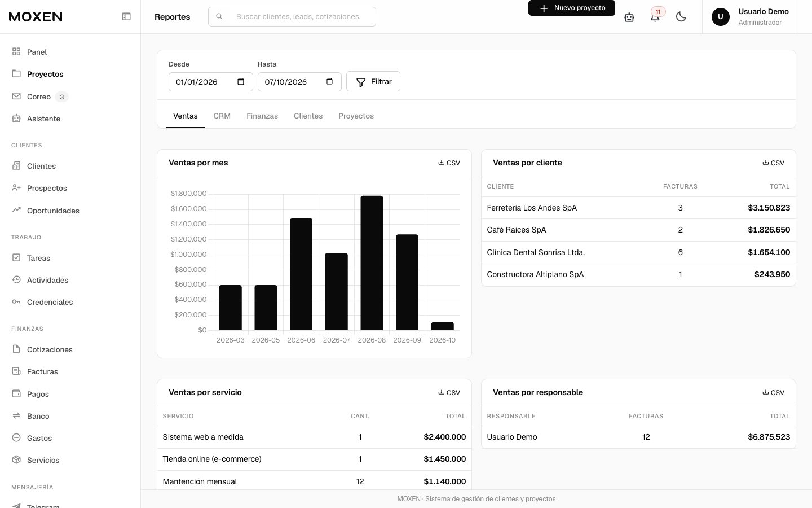The width and height of the screenshot is (812, 508).
Task: Click the Nuevo proyecto button
Action: (x=572, y=8)
